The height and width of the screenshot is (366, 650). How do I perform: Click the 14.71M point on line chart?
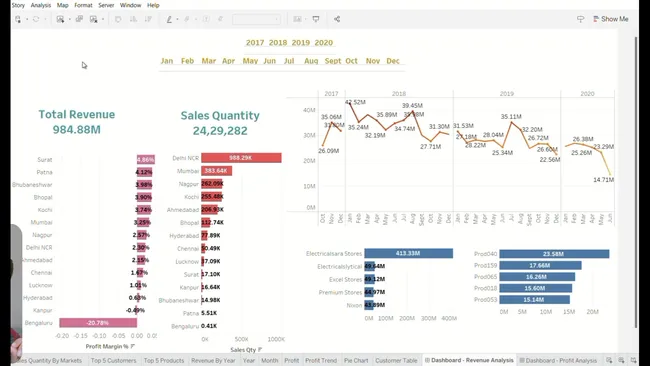(x=610, y=175)
